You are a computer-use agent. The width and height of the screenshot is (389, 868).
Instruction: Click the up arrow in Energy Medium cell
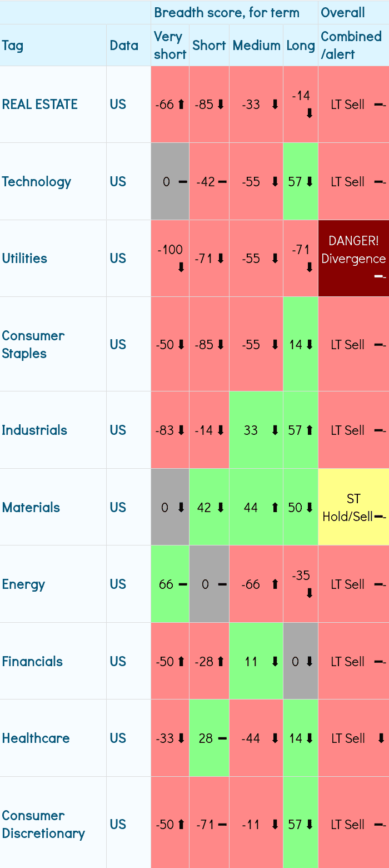click(x=275, y=584)
